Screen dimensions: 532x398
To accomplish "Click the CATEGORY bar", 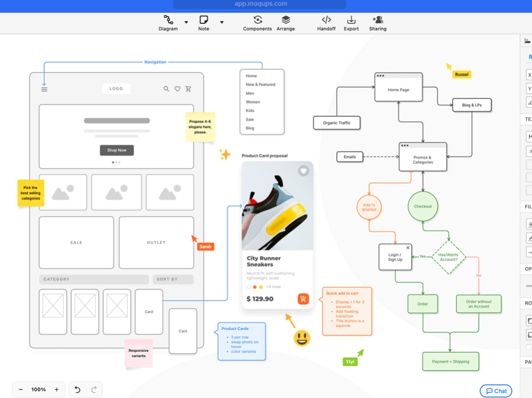I will 94,280.
